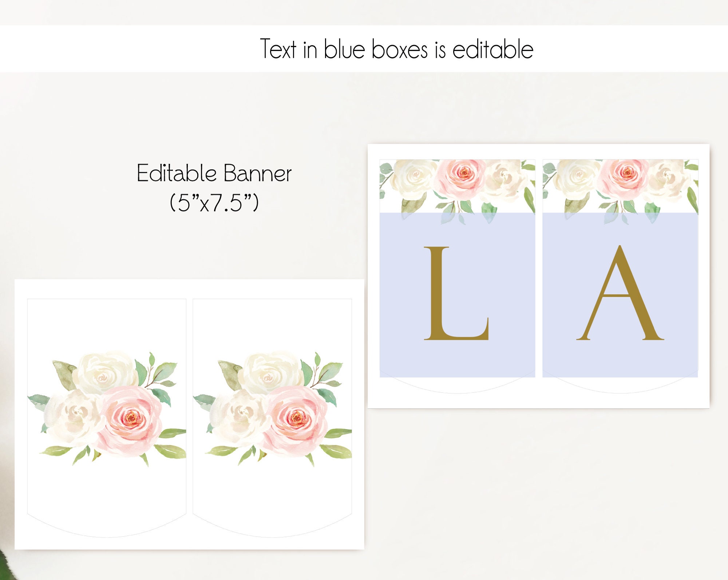728x580 pixels.
Task: Select the blue editable box containing L
Action: pyautogui.click(x=457, y=295)
